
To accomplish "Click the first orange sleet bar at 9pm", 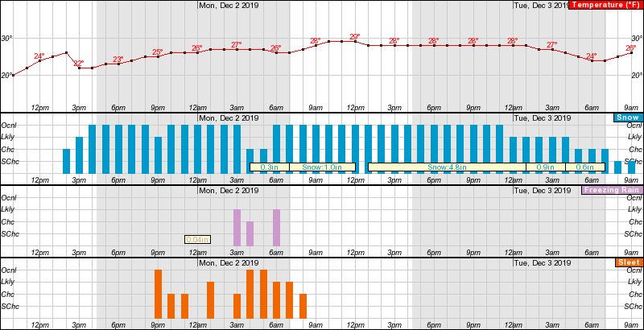I will click(158, 294).
